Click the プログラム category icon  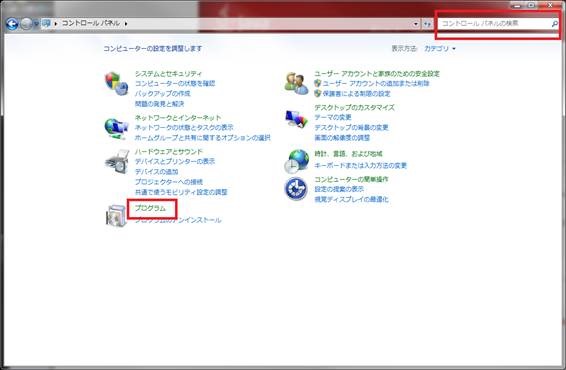116,216
